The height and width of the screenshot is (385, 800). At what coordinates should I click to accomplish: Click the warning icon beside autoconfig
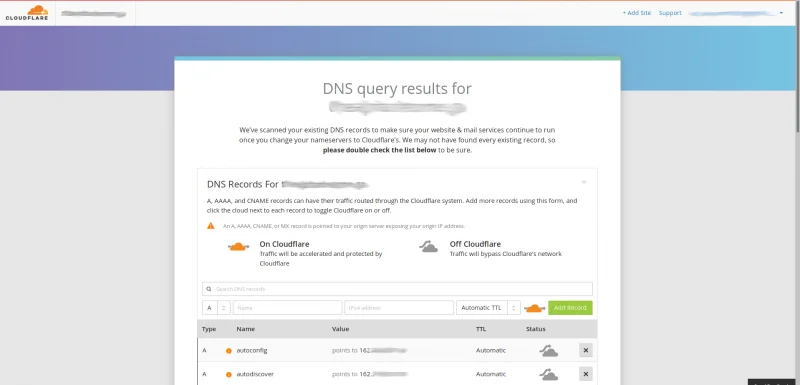click(x=229, y=351)
